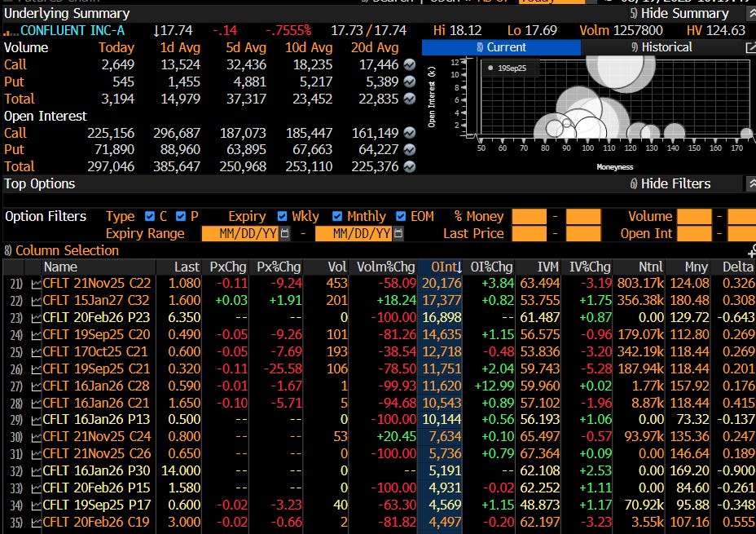The image size is (756, 534).
Task: Open chart icon for CFLT 15Jan27 C32
Action: pos(36,301)
